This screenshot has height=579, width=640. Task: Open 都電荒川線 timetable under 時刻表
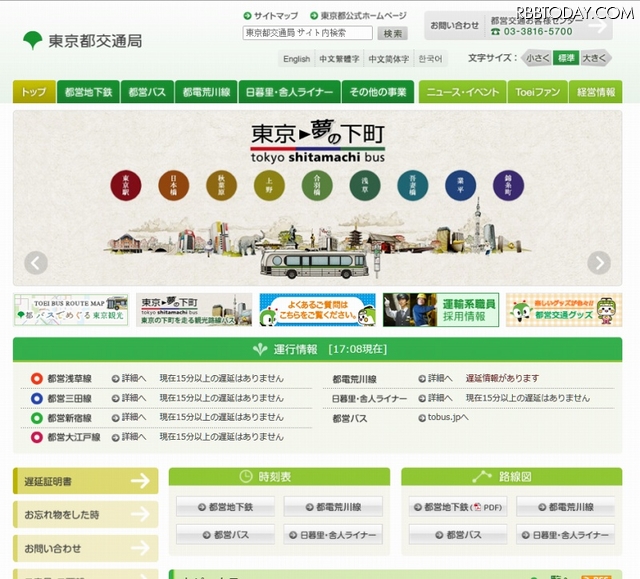(333, 507)
